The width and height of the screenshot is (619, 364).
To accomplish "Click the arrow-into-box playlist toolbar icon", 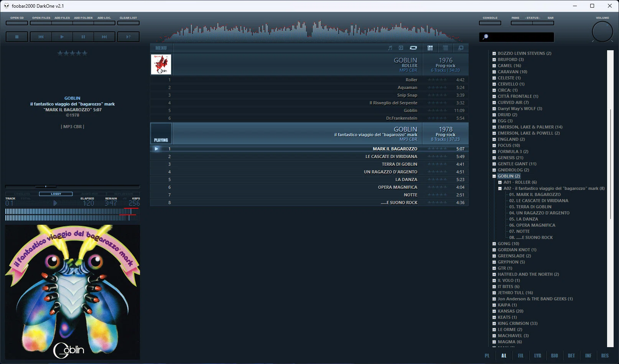I will (401, 48).
